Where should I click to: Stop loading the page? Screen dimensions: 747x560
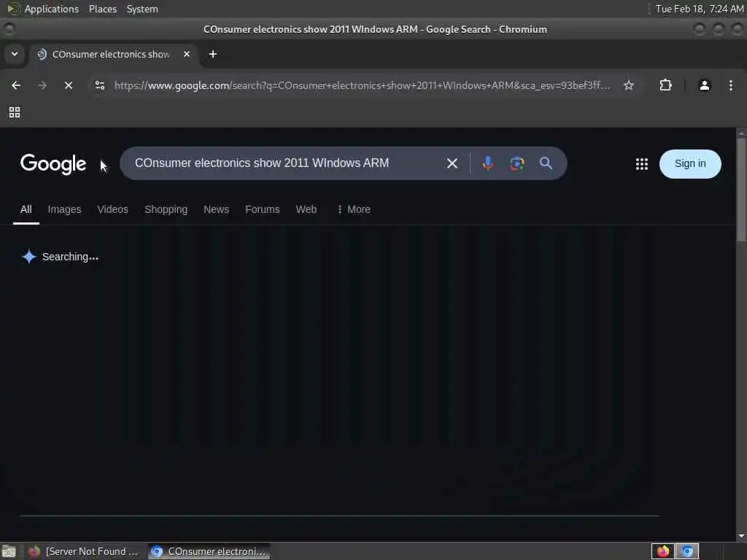pyautogui.click(x=68, y=85)
